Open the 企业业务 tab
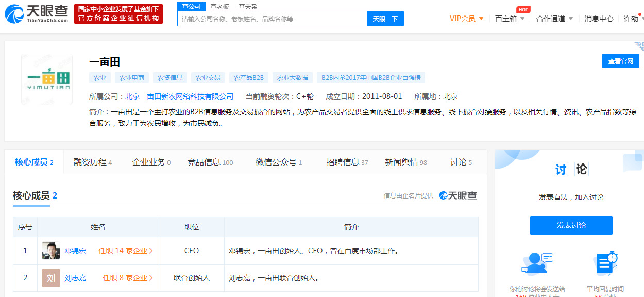This screenshot has height=297, width=644. [x=151, y=162]
